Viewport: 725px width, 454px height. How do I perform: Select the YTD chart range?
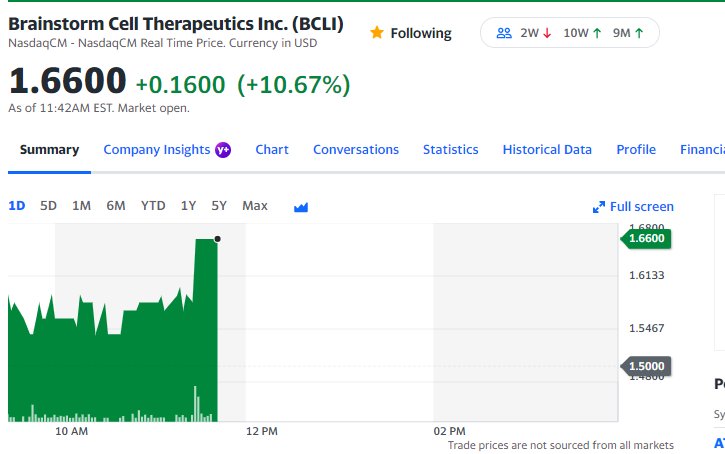[x=153, y=206]
